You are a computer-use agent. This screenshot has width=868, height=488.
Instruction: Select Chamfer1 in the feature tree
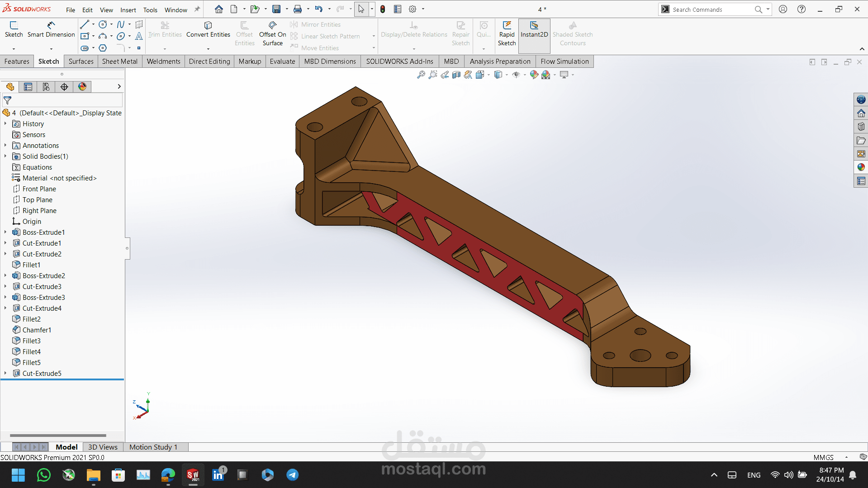(37, 330)
